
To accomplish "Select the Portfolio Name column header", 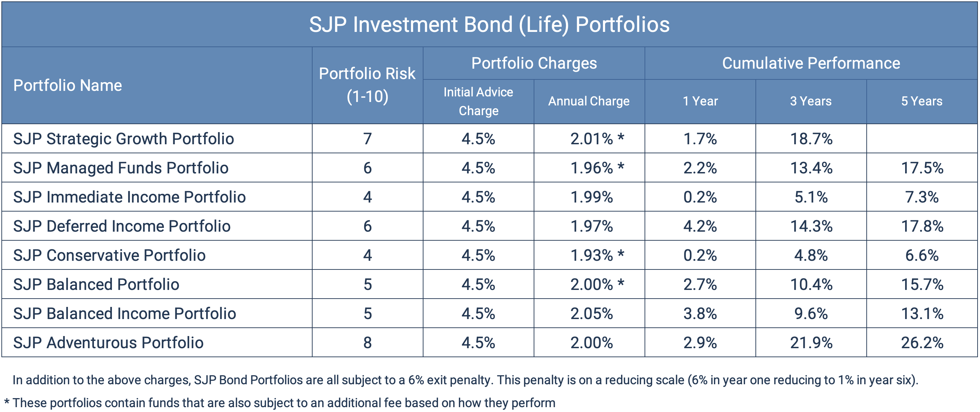I will point(68,86).
